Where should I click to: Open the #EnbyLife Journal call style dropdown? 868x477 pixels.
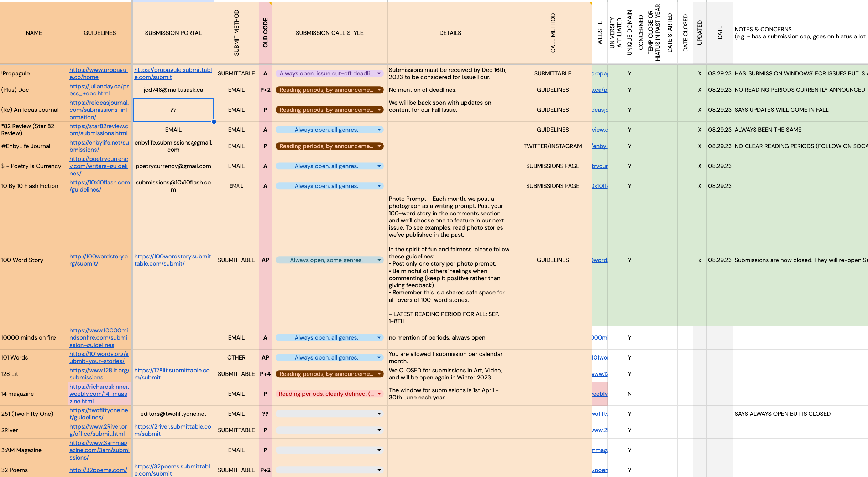(x=329, y=146)
